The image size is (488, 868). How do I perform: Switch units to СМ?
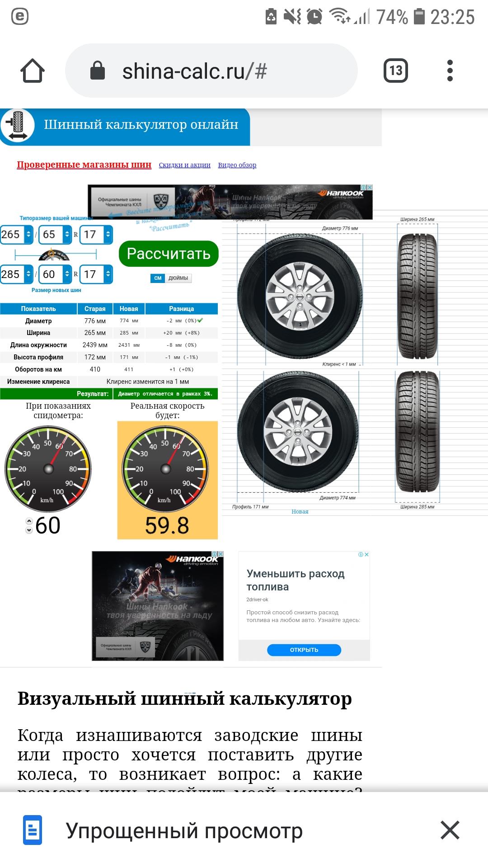[158, 278]
